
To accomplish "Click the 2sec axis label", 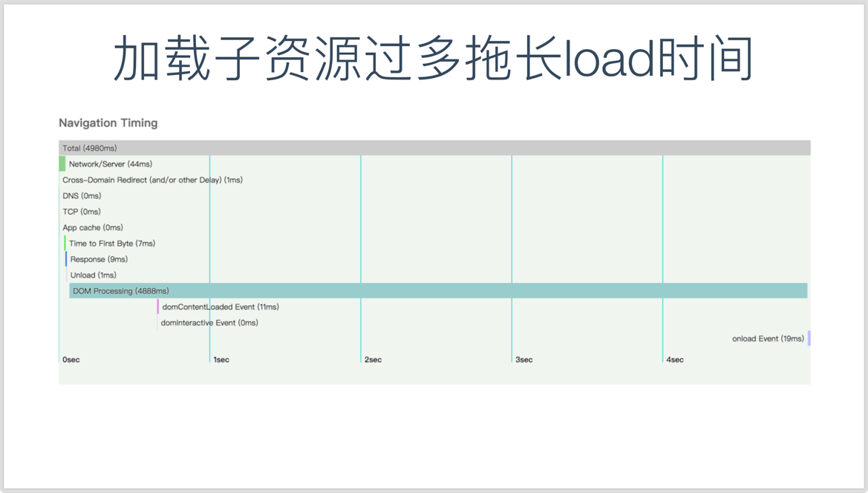I will coord(372,359).
